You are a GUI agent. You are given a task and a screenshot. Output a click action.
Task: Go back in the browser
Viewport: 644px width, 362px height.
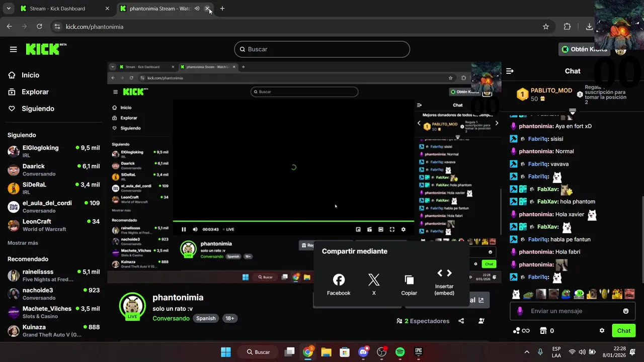[x=10, y=27]
